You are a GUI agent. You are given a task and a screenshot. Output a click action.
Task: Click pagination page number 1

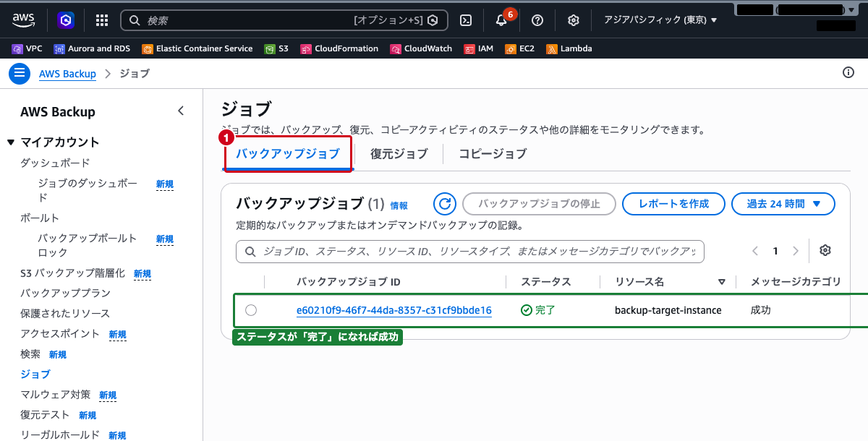[x=775, y=251]
